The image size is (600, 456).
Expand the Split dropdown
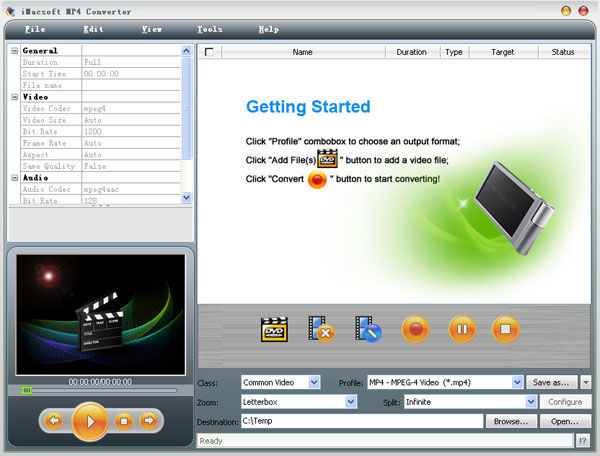click(530, 402)
